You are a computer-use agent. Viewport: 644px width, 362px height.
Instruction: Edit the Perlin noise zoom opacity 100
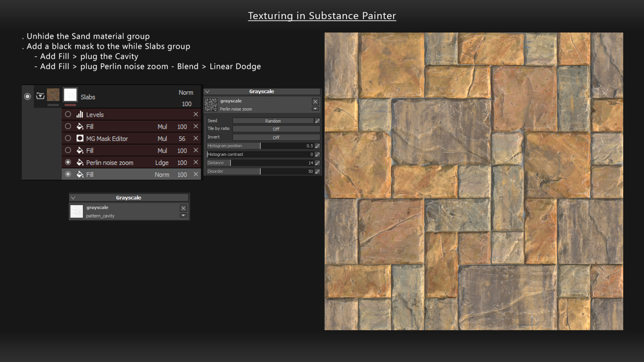pyautogui.click(x=182, y=163)
